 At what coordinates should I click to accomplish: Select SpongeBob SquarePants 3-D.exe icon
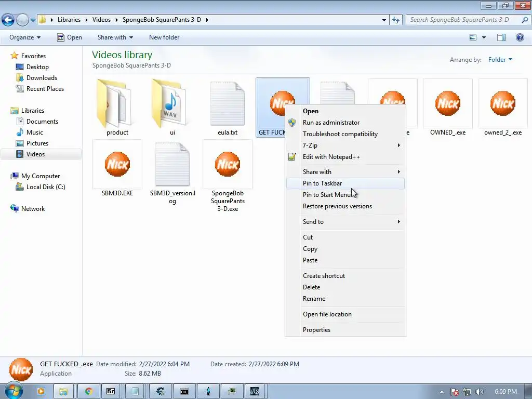click(228, 164)
